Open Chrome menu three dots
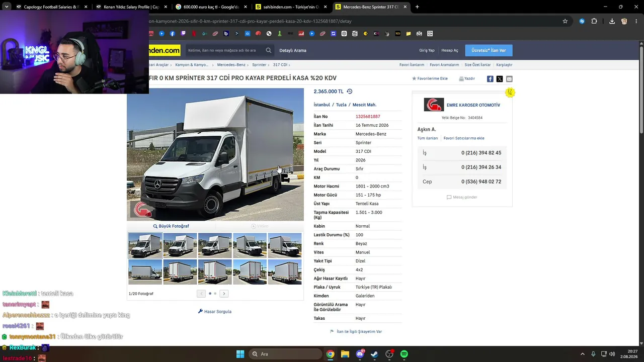 click(636, 21)
